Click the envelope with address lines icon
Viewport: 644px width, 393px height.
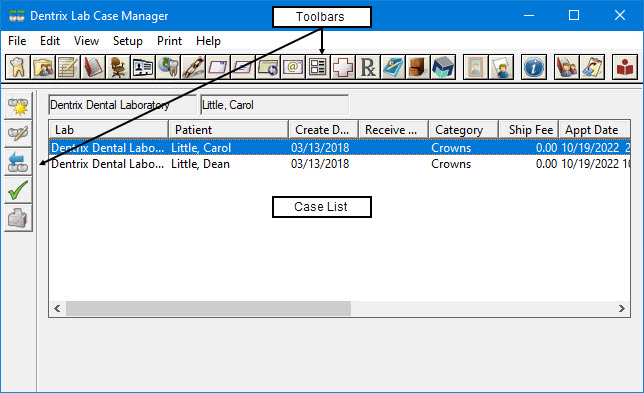point(243,67)
